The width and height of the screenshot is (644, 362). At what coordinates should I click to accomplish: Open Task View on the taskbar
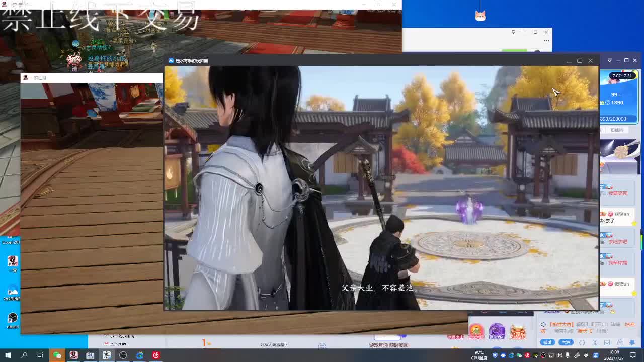coord(40,355)
